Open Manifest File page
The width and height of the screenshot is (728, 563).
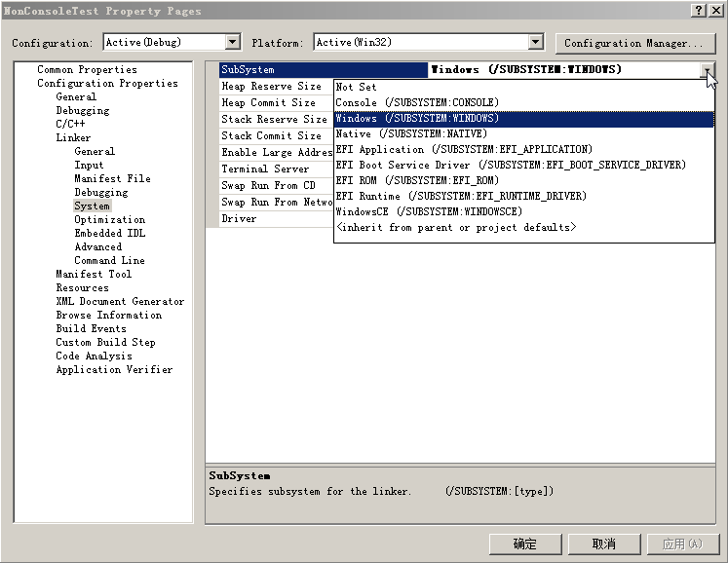(112, 178)
